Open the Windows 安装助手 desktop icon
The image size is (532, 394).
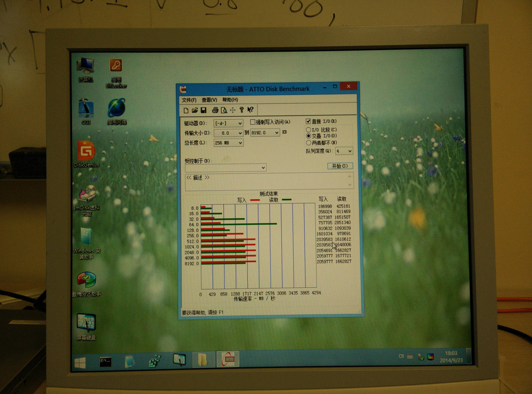(x=86, y=244)
